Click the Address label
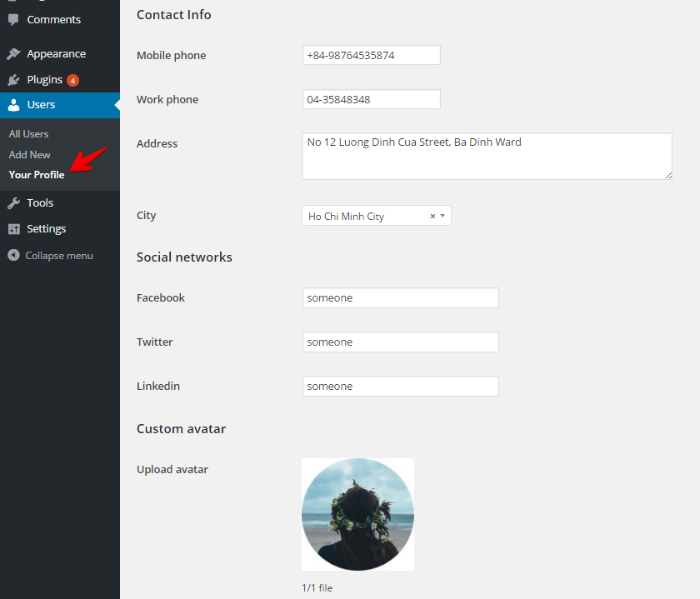Image resolution: width=700 pixels, height=599 pixels. point(157,144)
